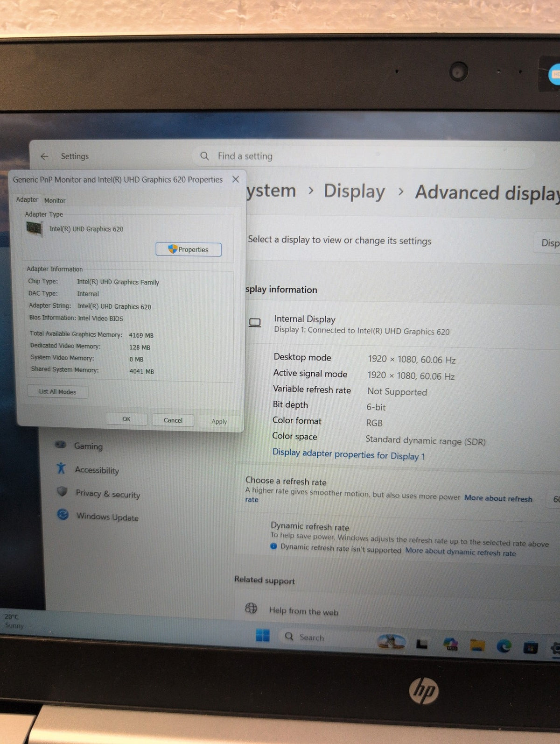
Task: Cancel the adapter properties dialog
Action: pos(173,420)
